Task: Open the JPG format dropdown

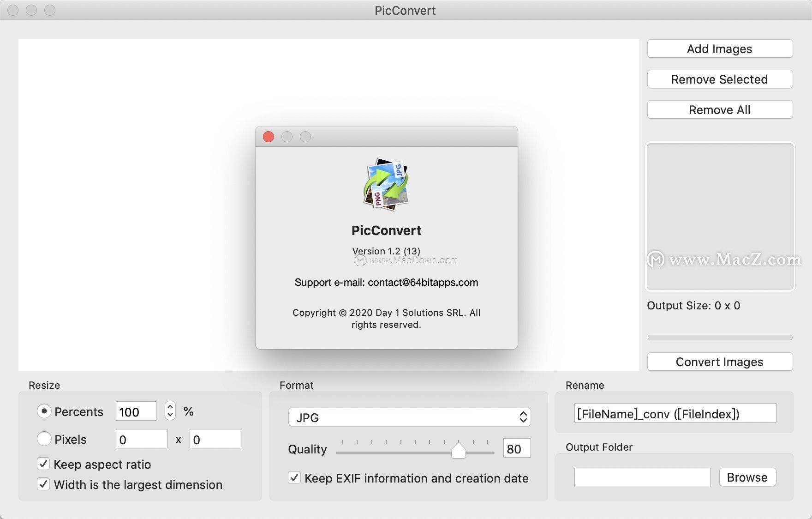Action: click(x=410, y=417)
